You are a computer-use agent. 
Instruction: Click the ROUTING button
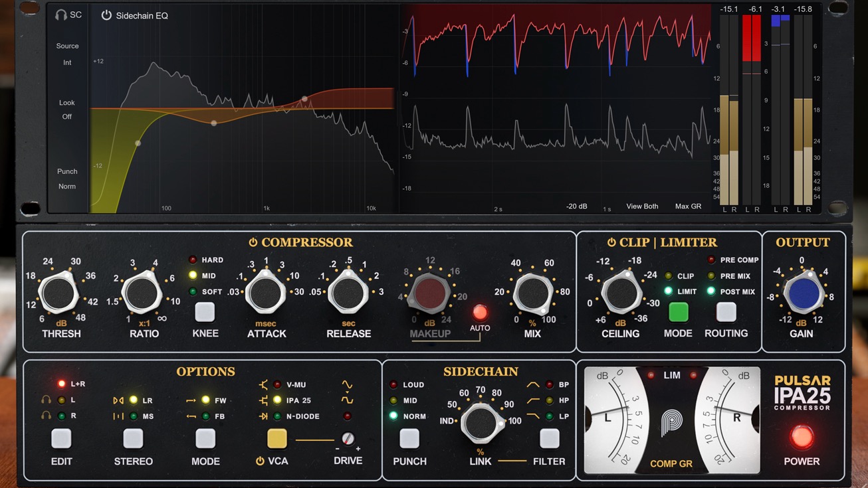pyautogui.click(x=726, y=311)
